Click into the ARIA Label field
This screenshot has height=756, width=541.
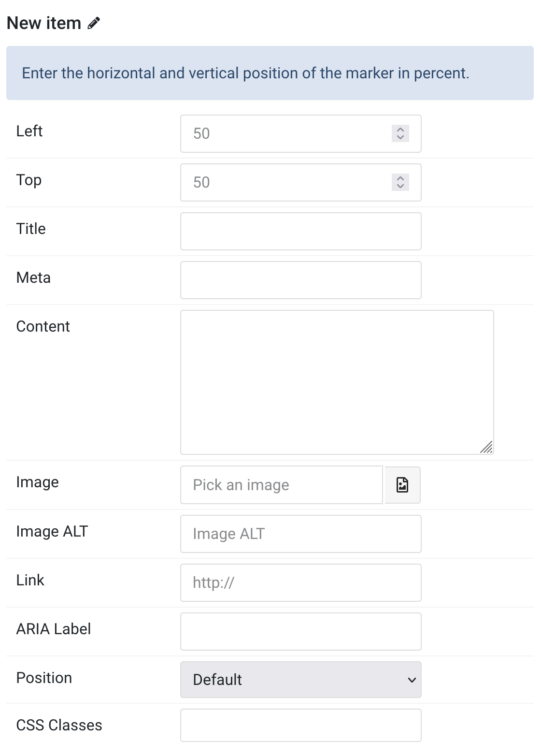coord(301,631)
